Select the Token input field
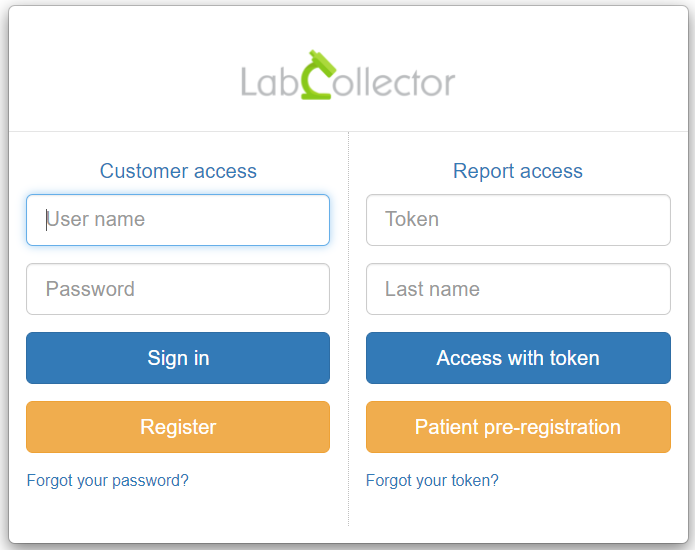Screen dimensions: 695x550 (x=518, y=220)
